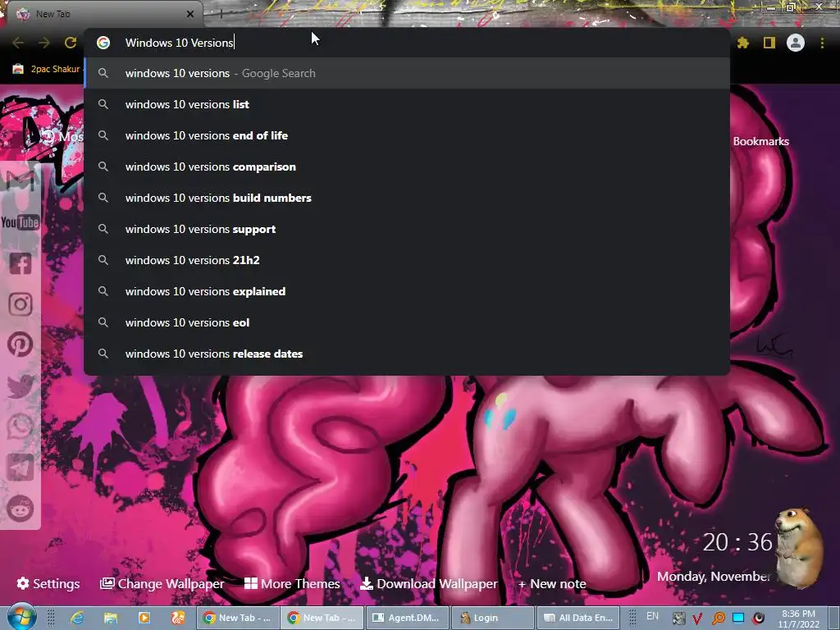This screenshot has width=840, height=630.
Task: Go back with the back arrow
Action: pyautogui.click(x=18, y=43)
